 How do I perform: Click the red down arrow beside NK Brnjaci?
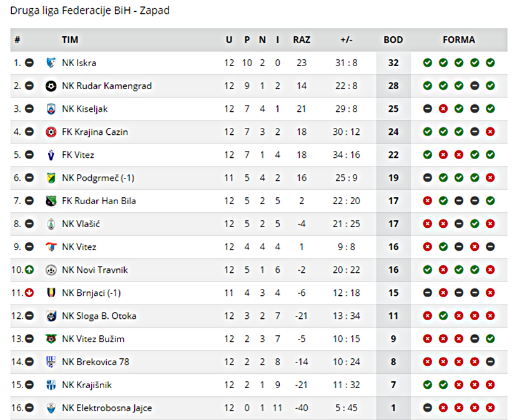click(x=29, y=293)
